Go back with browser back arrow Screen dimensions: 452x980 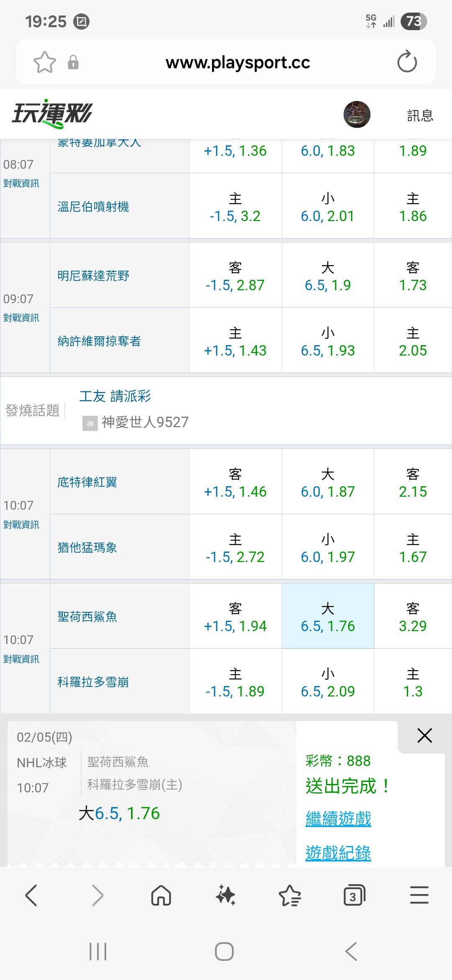pos(31,895)
